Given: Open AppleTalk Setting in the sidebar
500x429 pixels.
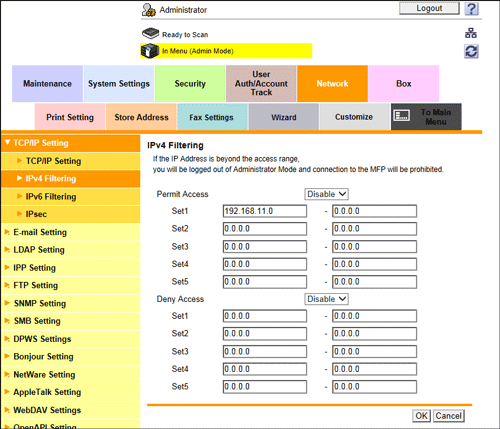Looking at the screenshot, I should (x=70, y=392).
